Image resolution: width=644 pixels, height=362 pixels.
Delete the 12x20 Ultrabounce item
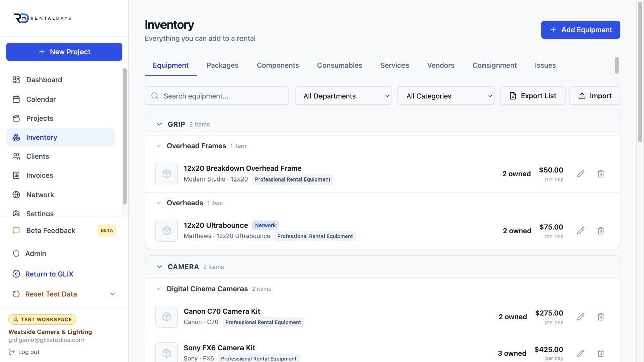click(x=601, y=231)
